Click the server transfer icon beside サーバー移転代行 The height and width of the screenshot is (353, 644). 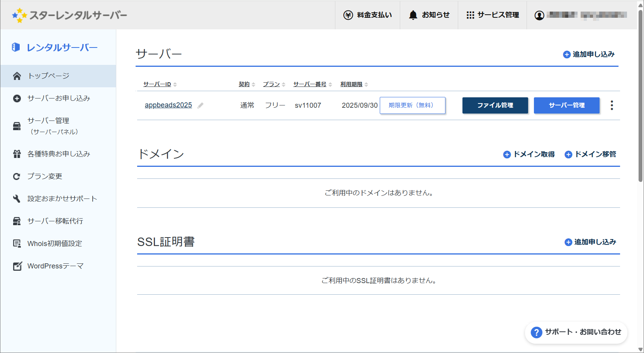[x=17, y=221]
